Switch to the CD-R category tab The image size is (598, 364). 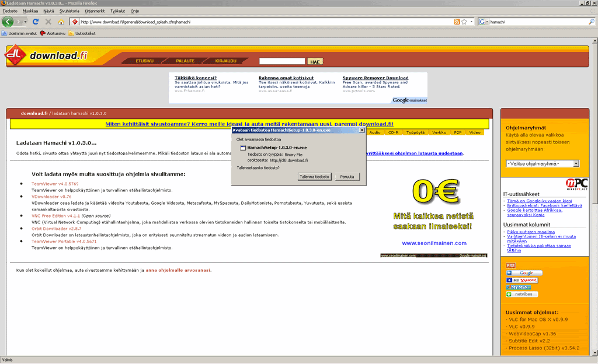tap(393, 132)
